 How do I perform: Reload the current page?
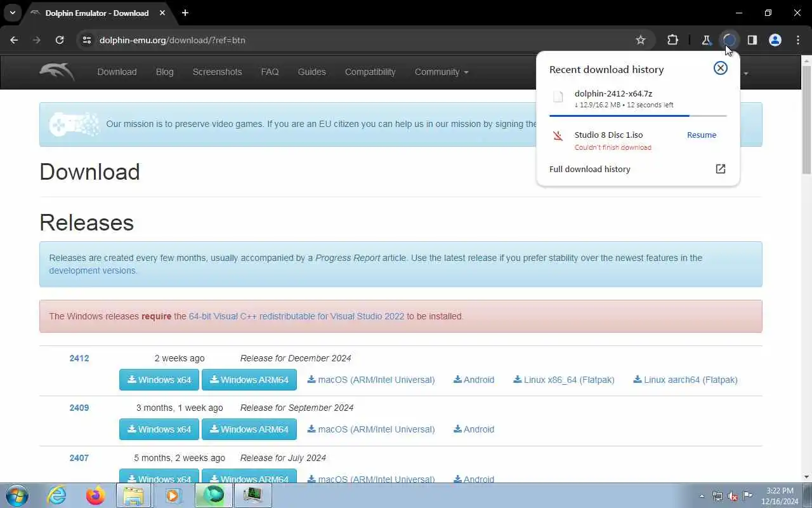pyautogui.click(x=60, y=40)
